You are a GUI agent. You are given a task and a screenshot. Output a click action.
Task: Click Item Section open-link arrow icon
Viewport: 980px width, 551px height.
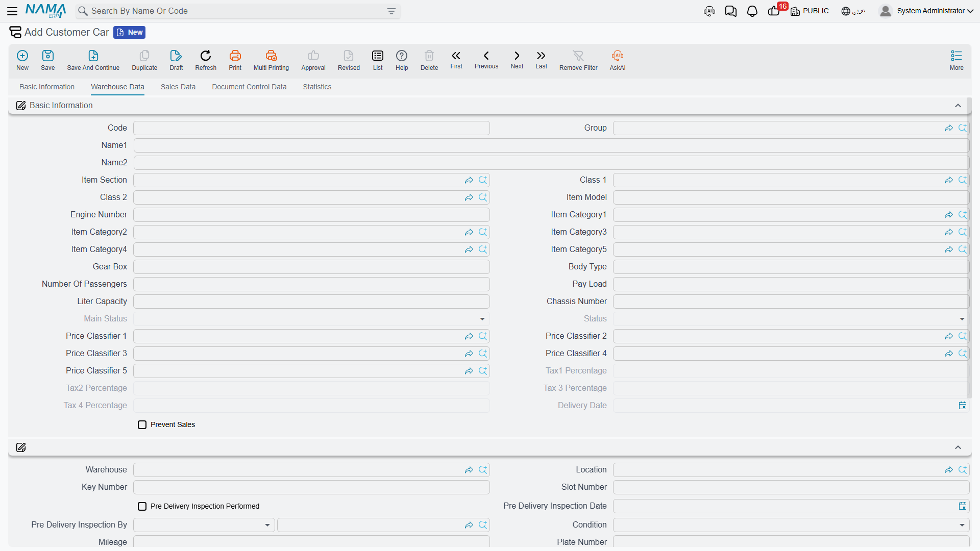(469, 180)
